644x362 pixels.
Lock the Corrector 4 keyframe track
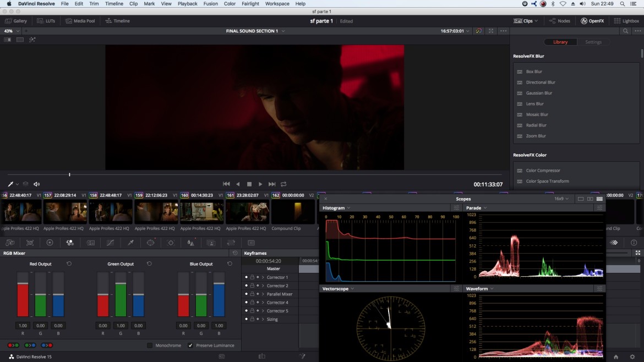252,303
